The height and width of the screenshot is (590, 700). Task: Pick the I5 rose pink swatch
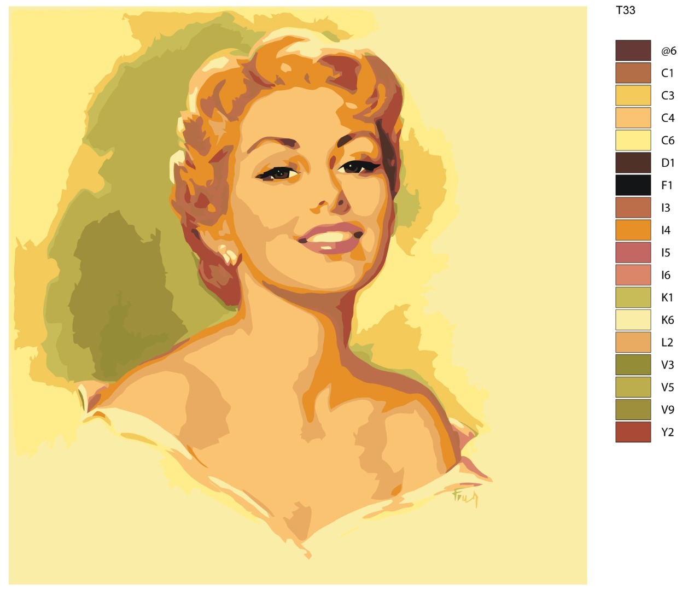click(x=633, y=252)
